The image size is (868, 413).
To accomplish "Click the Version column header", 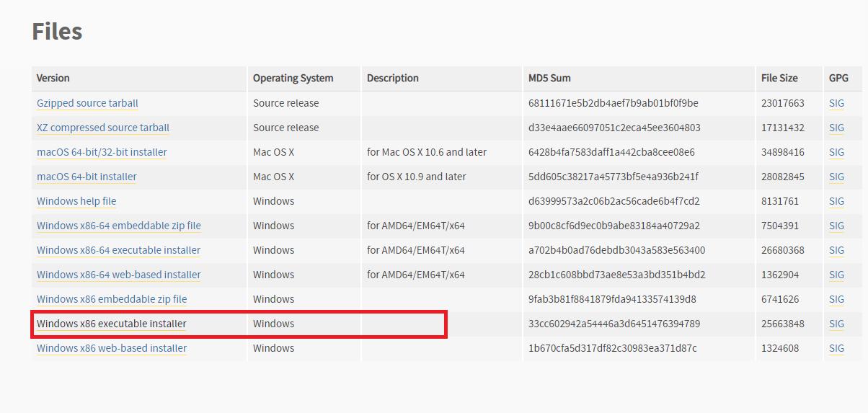I will (x=53, y=78).
